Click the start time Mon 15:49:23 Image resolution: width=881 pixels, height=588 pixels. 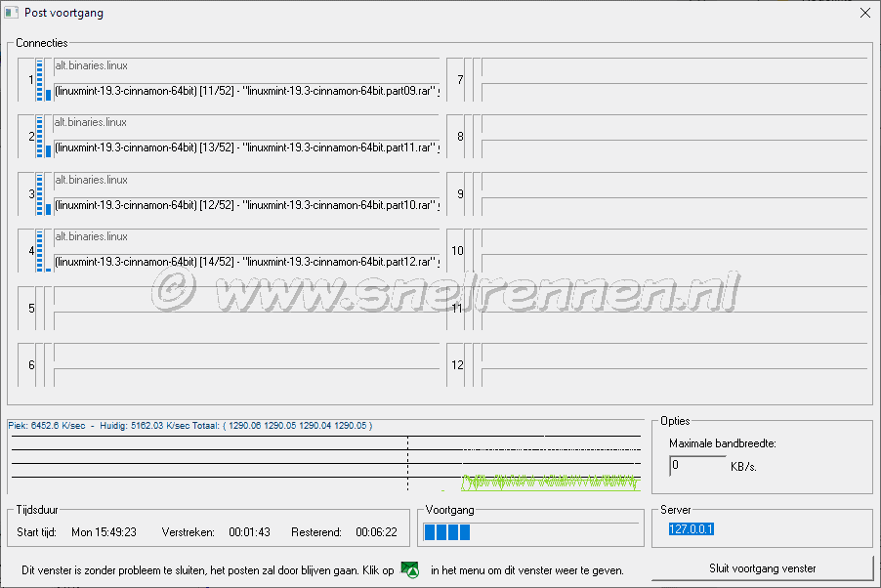[104, 532]
